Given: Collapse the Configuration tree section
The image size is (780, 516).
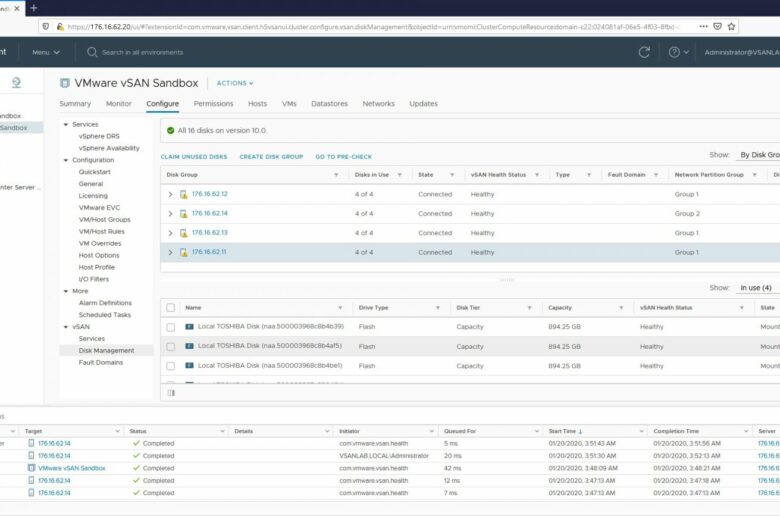Looking at the screenshot, I should point(66,160).
